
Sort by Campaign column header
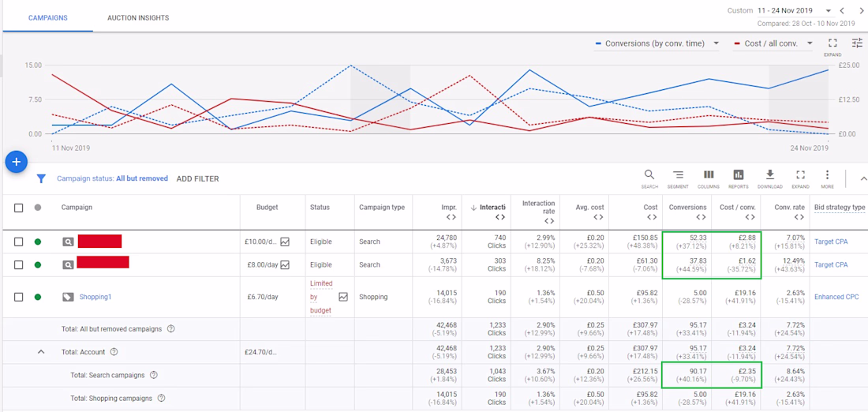click(x=77, y=207)
